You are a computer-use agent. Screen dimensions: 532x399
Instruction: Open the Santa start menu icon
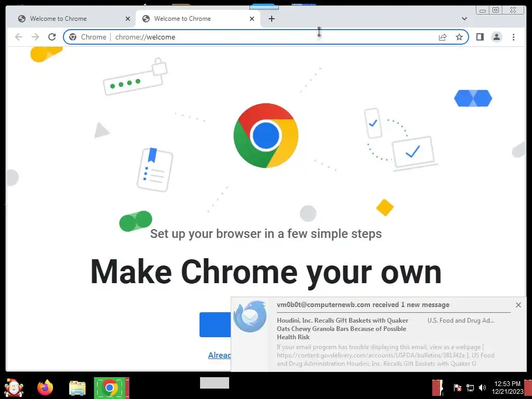pyautogui.click(x=14, y=388)
